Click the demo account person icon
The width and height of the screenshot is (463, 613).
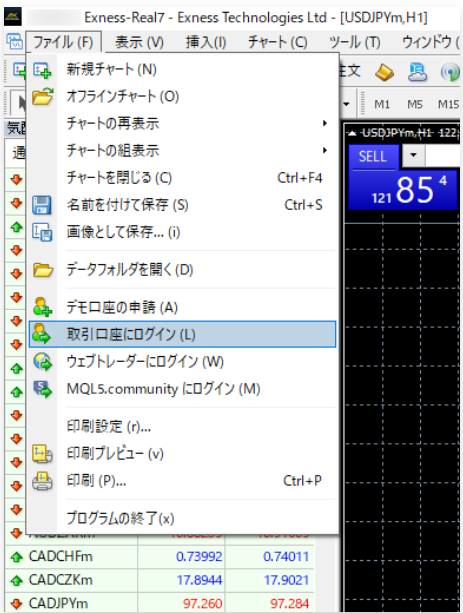tap(42, 307)
